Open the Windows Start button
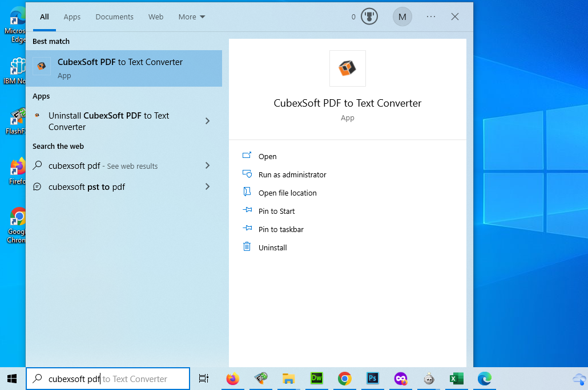 (12, 379)
